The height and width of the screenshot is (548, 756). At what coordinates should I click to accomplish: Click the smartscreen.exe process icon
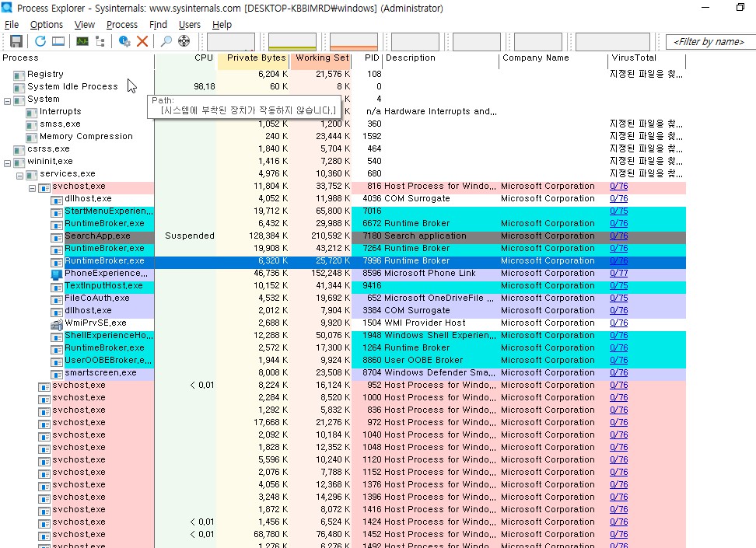coord(57,375)
